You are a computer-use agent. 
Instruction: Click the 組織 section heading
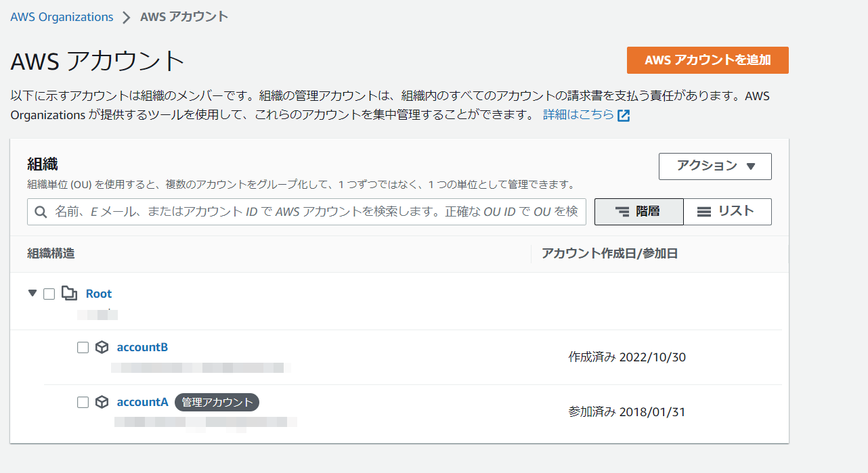(x=43, y=164)
